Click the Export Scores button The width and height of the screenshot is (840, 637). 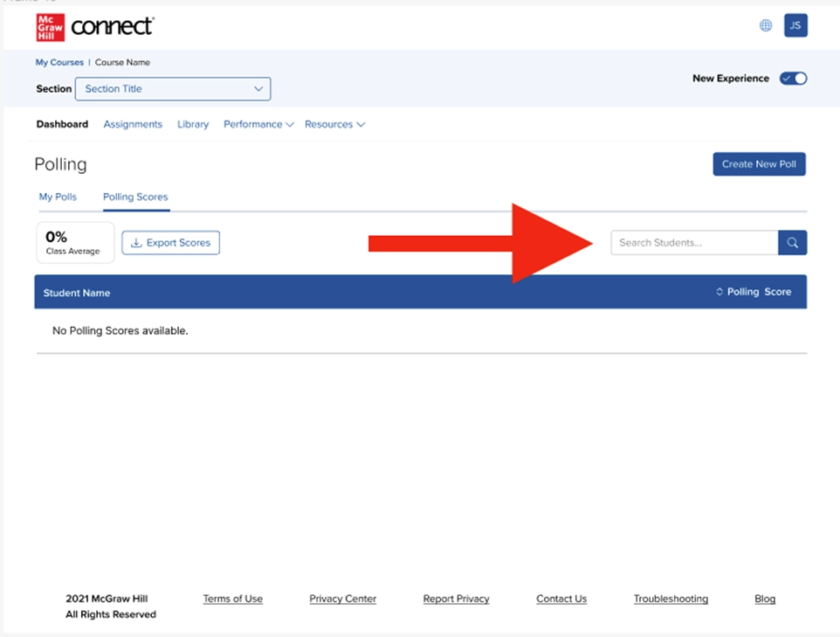pyautogui.click(x=171, y=243)
